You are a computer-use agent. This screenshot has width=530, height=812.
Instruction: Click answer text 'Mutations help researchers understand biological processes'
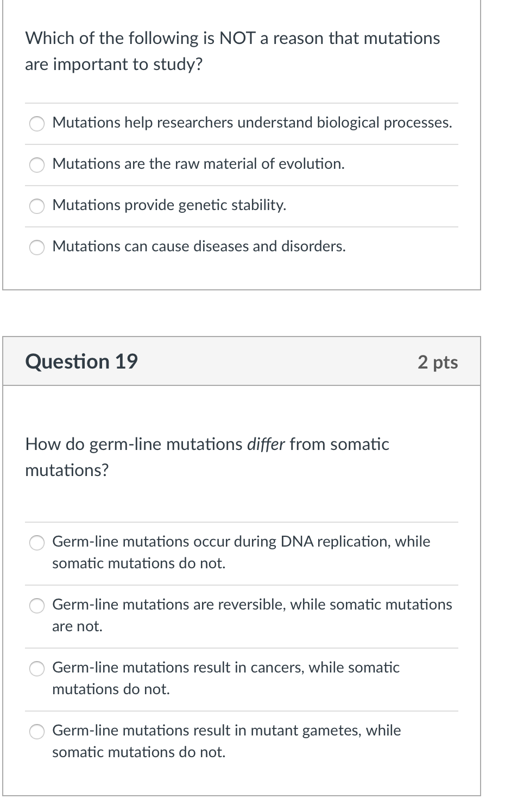pyautogui.click(x=252, y=123)
